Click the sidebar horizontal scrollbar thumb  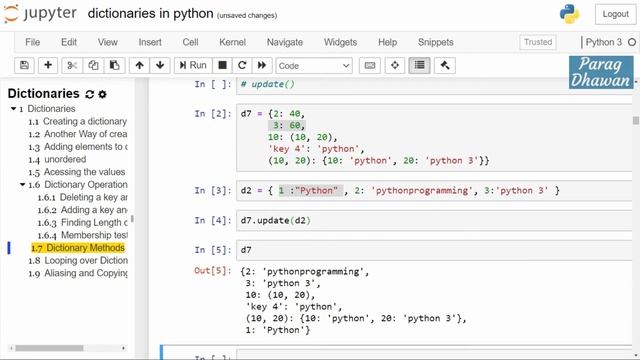click(x=49, y=348)
